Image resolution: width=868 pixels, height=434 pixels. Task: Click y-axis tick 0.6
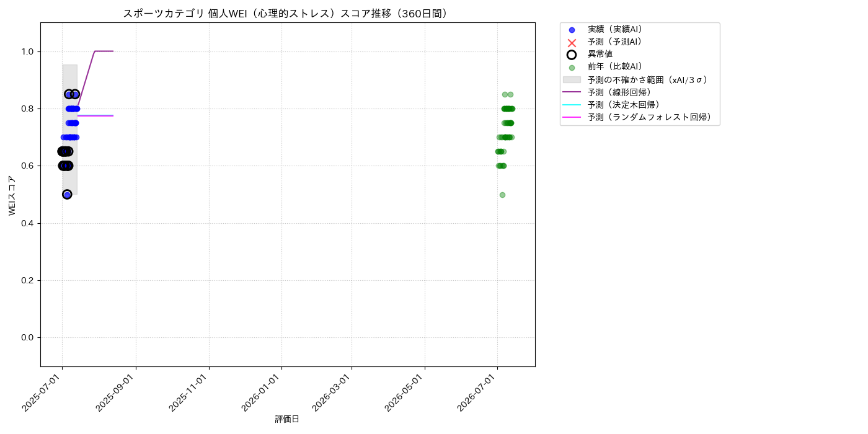click(x=28, y=166)
